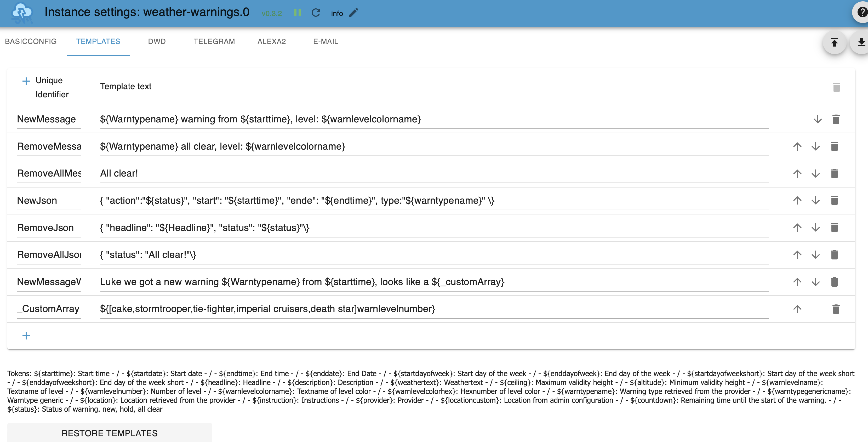Click the pencil edit icon in header
The width and height of the screenshot is (868, 442).
coord(353,13)
